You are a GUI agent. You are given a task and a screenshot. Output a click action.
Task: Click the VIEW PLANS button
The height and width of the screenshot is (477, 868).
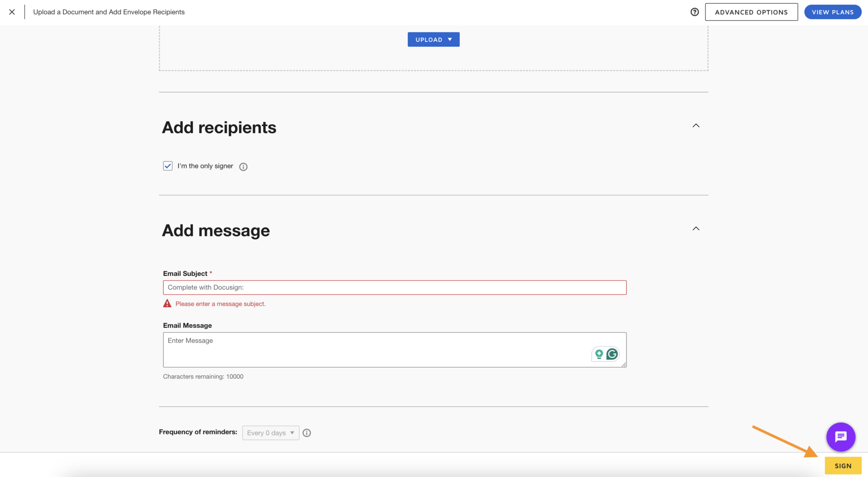[x=832, y=12]
